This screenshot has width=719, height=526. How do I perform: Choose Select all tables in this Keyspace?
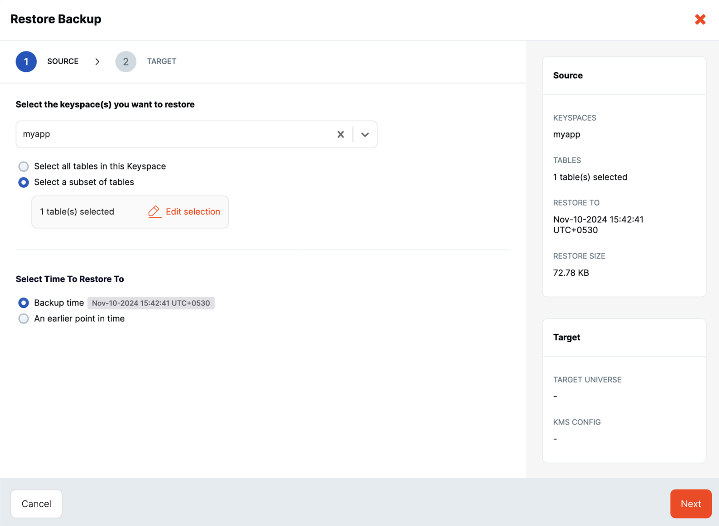tap(24, 166)
